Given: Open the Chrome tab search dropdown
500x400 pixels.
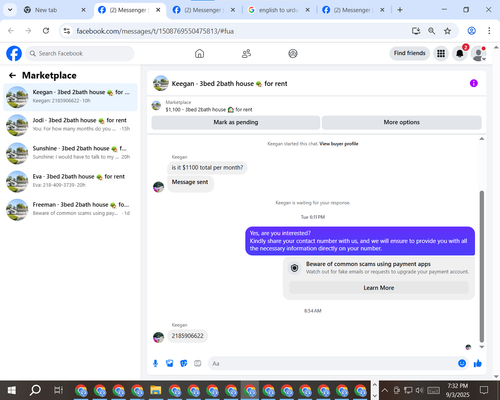Looking at the screenshot, I should [10, 10].
